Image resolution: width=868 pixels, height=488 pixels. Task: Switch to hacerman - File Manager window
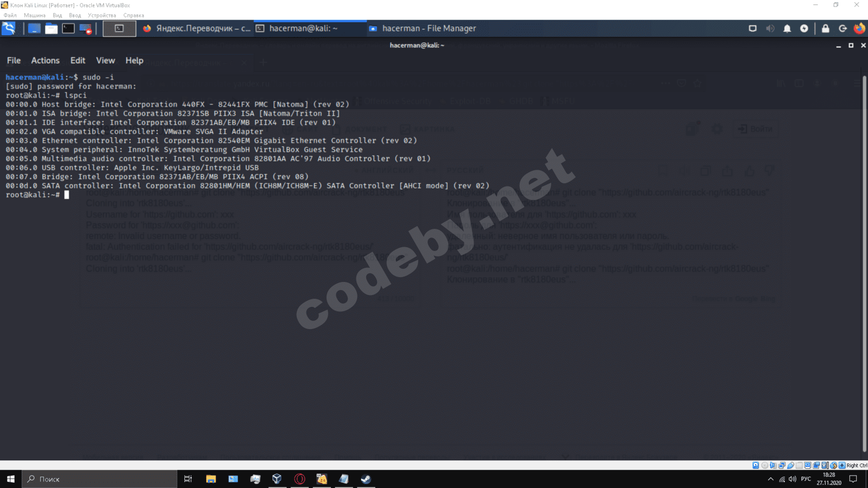coord(423,28)
